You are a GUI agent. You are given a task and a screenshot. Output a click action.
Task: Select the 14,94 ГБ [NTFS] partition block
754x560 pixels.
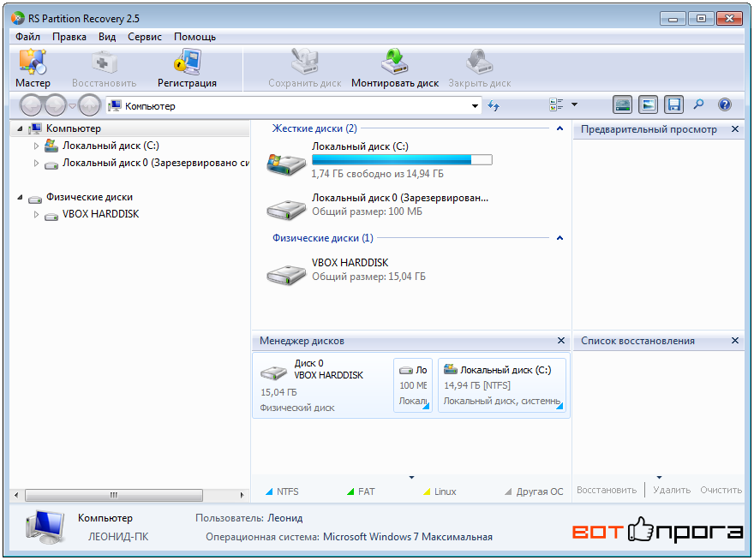click(502, 385)
